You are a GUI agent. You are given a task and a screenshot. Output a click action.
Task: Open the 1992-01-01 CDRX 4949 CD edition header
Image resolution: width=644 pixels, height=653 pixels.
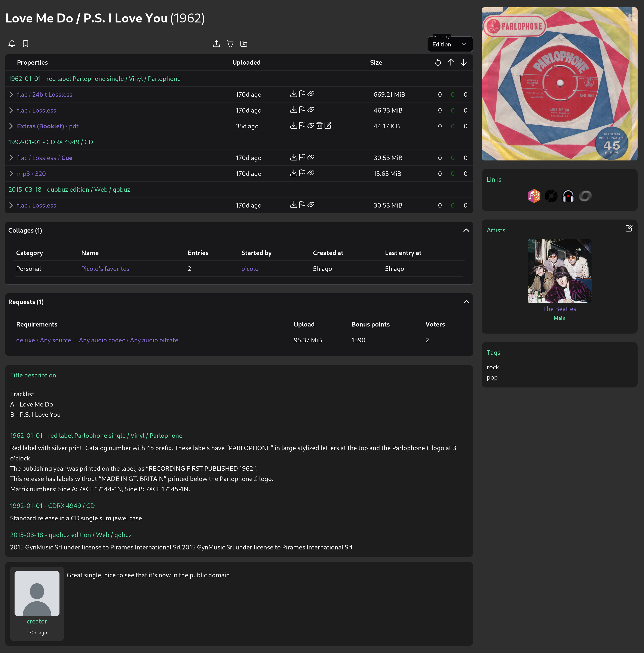tap(51, 142)
